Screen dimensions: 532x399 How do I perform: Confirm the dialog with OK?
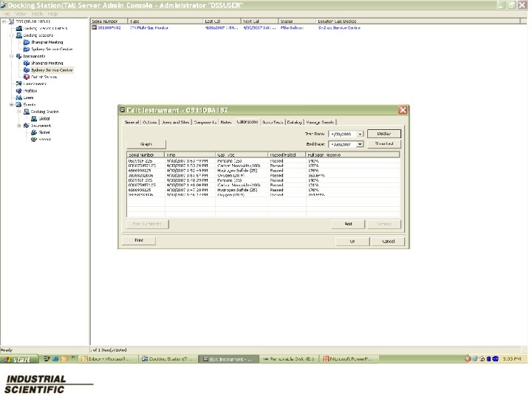pos(352,241)
